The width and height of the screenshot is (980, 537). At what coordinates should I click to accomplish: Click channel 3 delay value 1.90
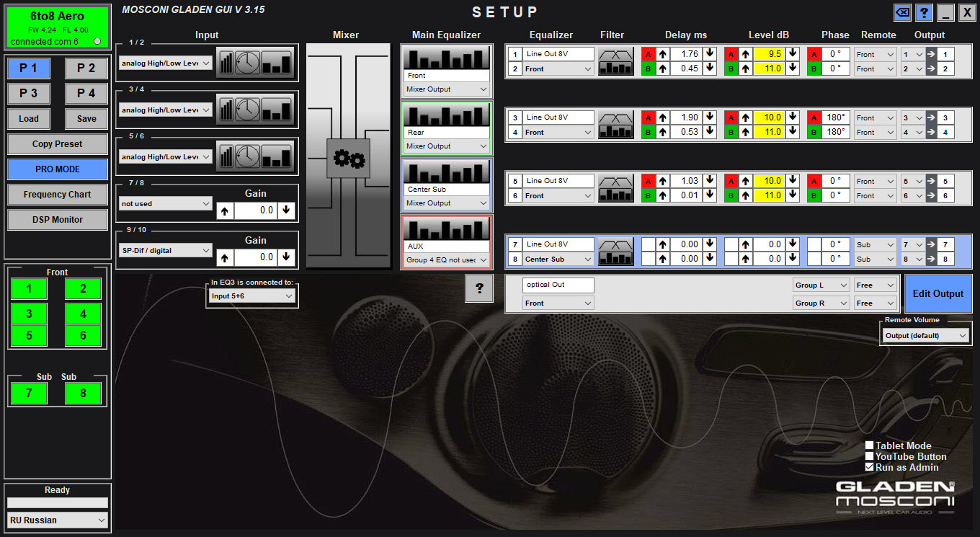(686, 117)
